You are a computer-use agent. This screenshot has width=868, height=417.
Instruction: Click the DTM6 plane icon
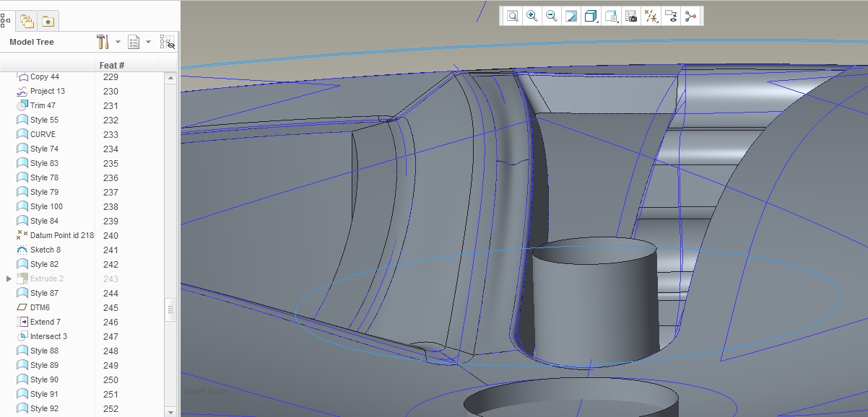(x=22, y=307)
